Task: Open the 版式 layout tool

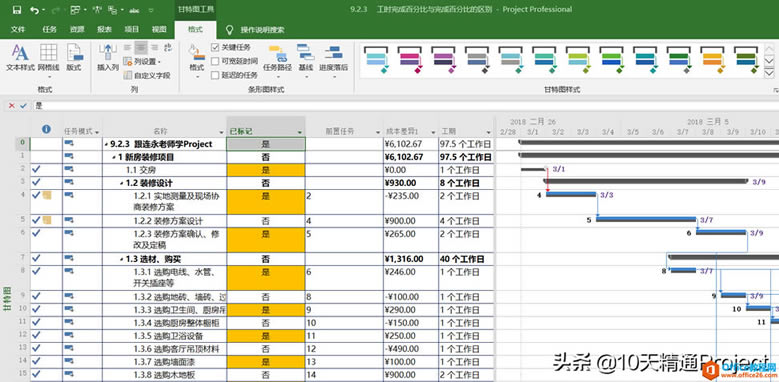Action: [74, 59]
